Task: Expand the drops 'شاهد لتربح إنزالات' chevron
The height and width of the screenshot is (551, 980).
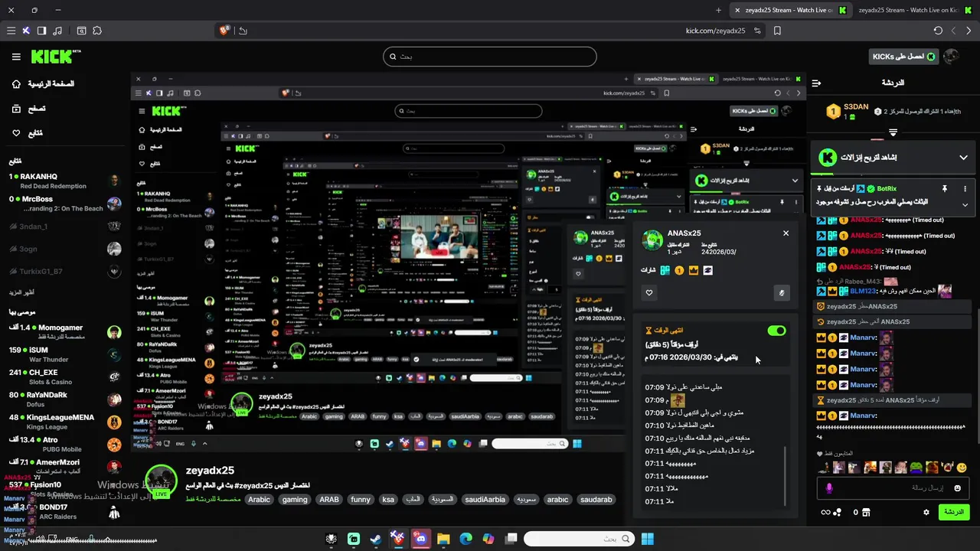Action: coord(963,158)
